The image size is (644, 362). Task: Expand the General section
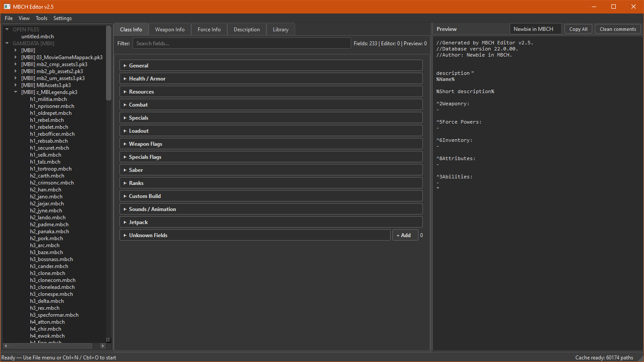(271, 65)
